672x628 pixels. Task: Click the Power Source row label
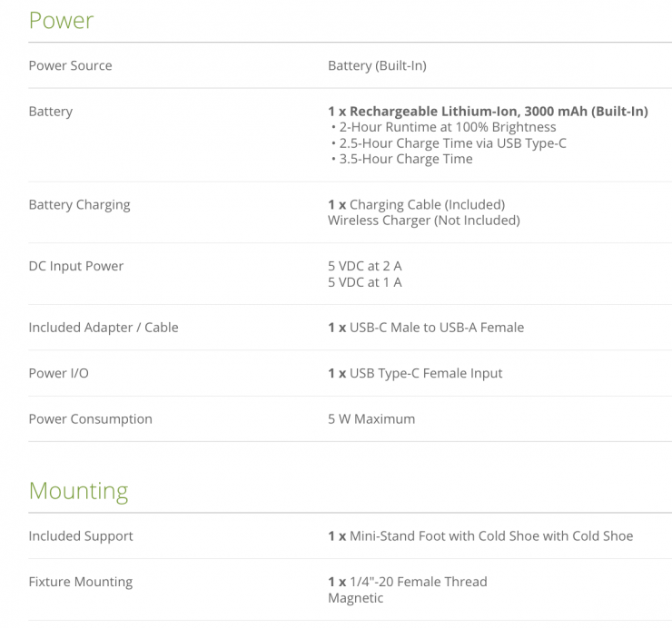tap(70, 65)
